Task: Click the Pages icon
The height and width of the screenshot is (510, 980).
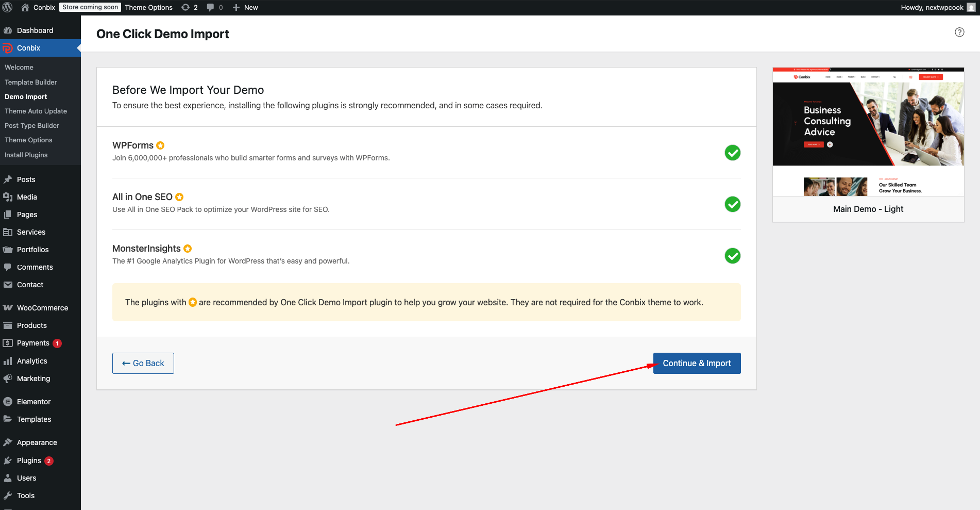Action: click(8, 215)
